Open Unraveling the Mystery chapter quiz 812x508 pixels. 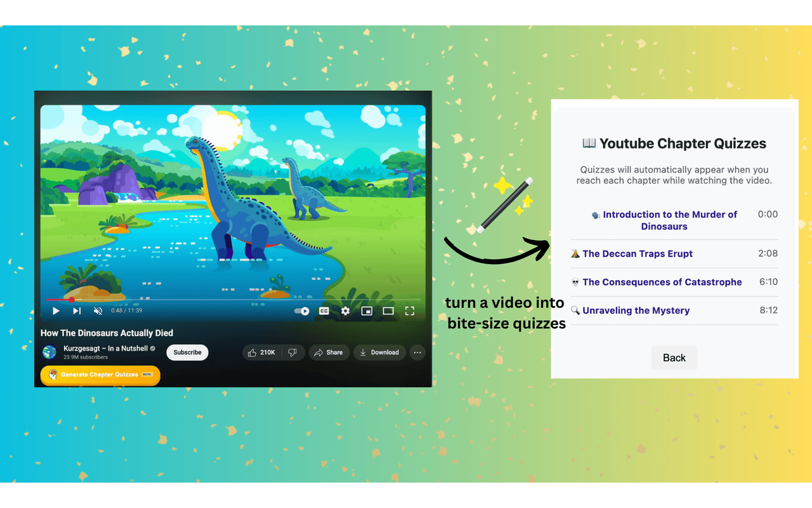636,311
